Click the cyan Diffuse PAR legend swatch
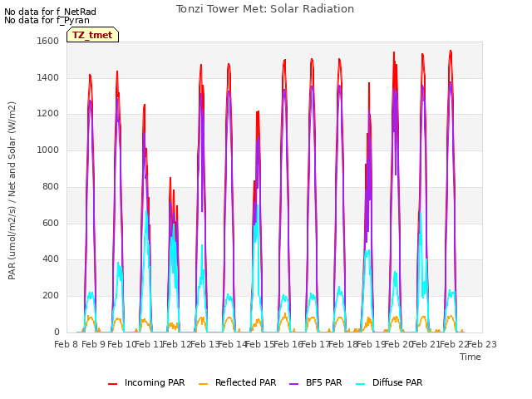 [x=360, y=384]
